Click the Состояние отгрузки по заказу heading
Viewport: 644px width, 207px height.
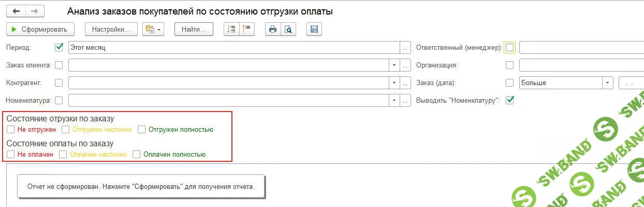(60, 119)
